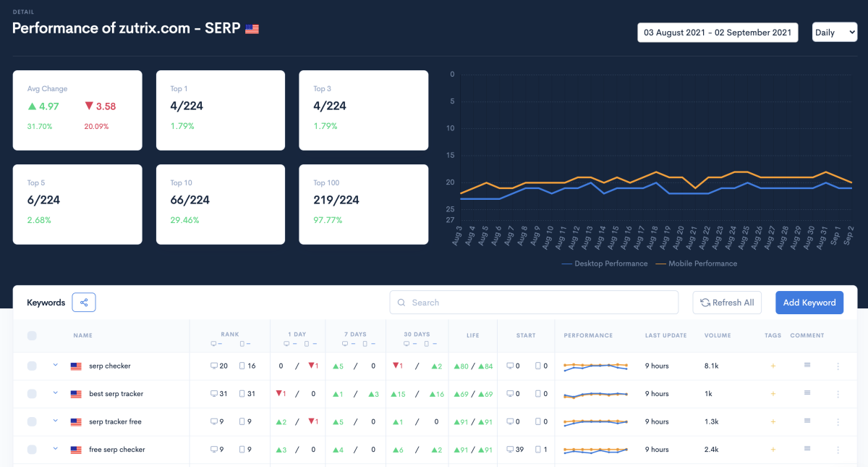Click the search magnifier icon
This screenshot has height=467, width=868.
click(401, 302)
